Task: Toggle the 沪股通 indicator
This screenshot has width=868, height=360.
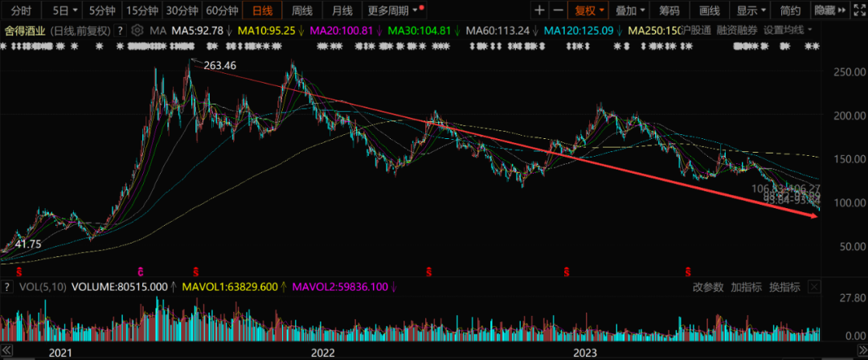Action: (x=695, y=31)
